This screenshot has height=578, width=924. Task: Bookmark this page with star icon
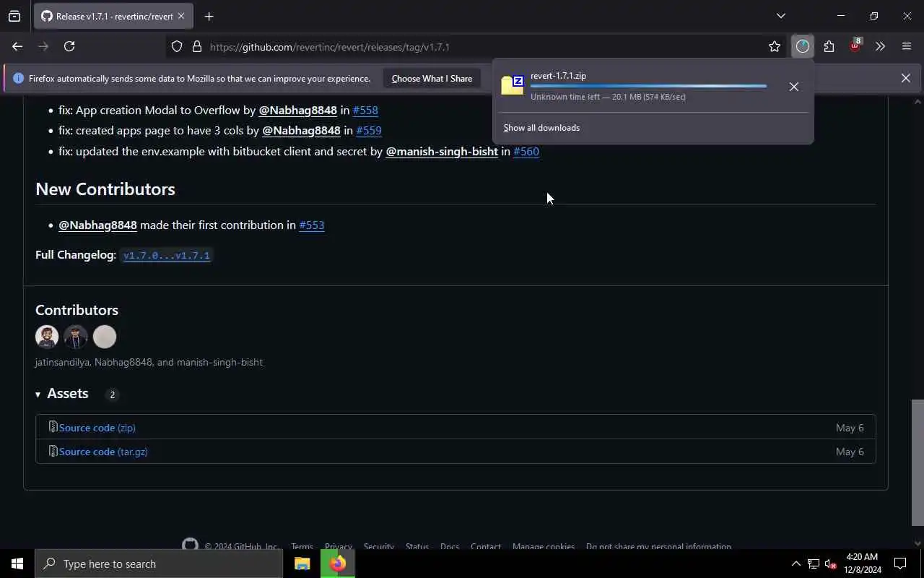pyautogui.click(x=775, y=47)
